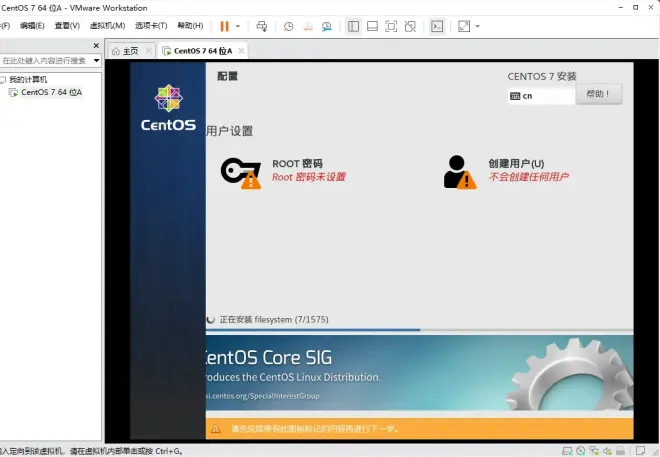660x457 pixels.
Task: Click the 正在安装 filesystem (7/1575) status text
Action: 274,320
